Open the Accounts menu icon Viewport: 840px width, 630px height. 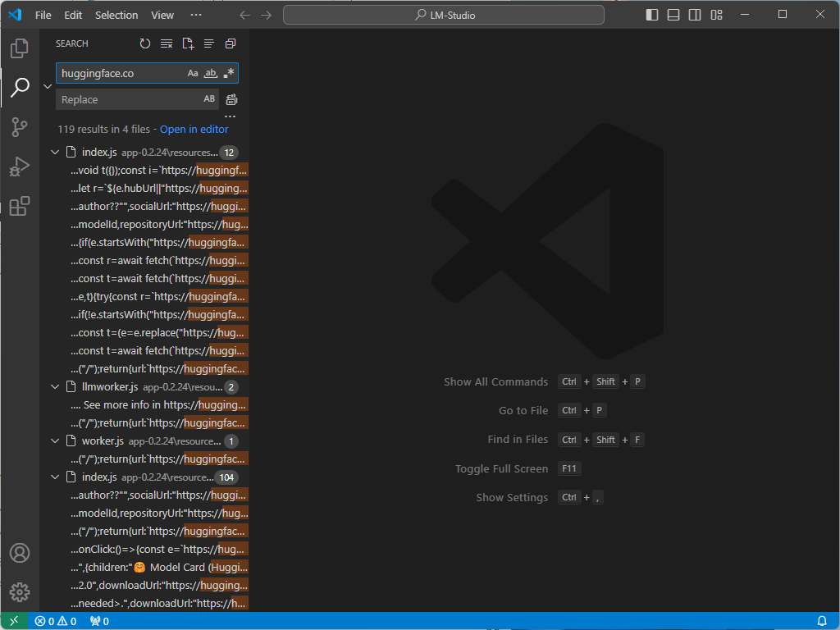point(20,553)
